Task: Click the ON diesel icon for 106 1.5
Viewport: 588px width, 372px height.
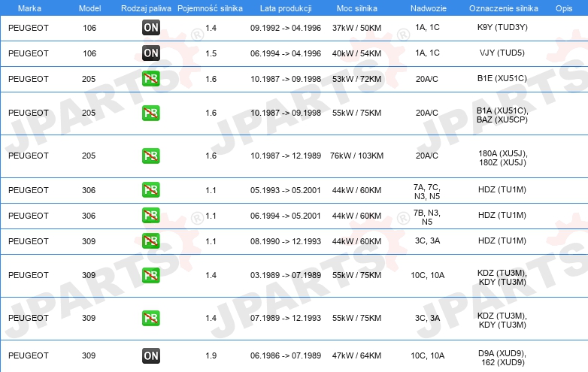Action: pos(151,53)
